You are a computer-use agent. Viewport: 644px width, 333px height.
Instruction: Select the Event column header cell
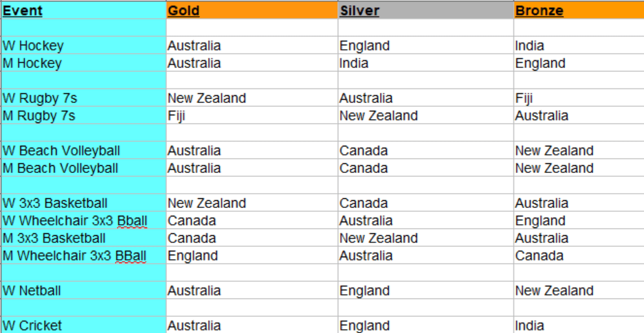point(83,10)
